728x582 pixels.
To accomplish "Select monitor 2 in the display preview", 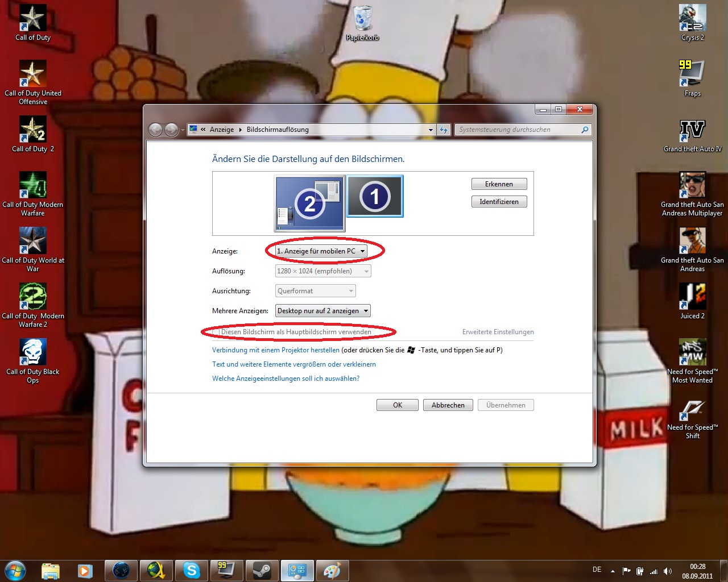I will coord(309,203).
